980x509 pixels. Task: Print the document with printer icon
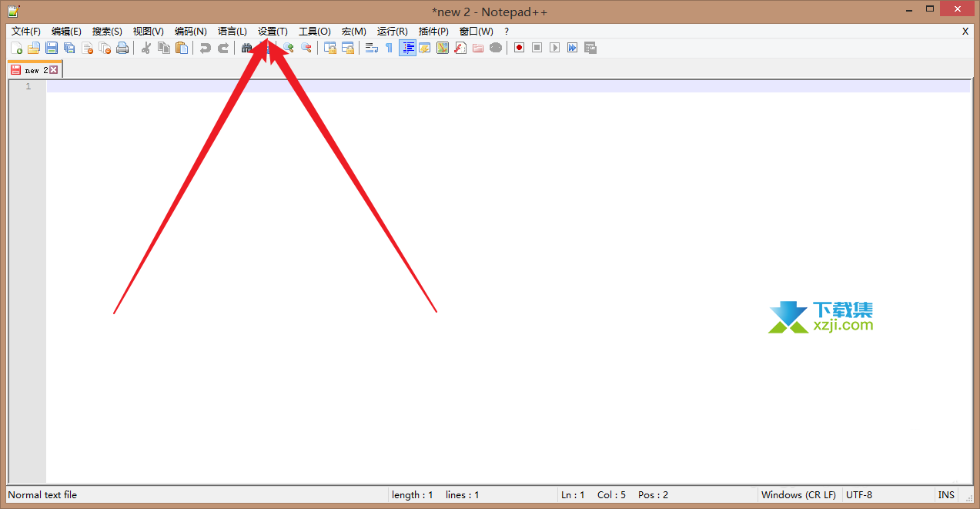122,48
